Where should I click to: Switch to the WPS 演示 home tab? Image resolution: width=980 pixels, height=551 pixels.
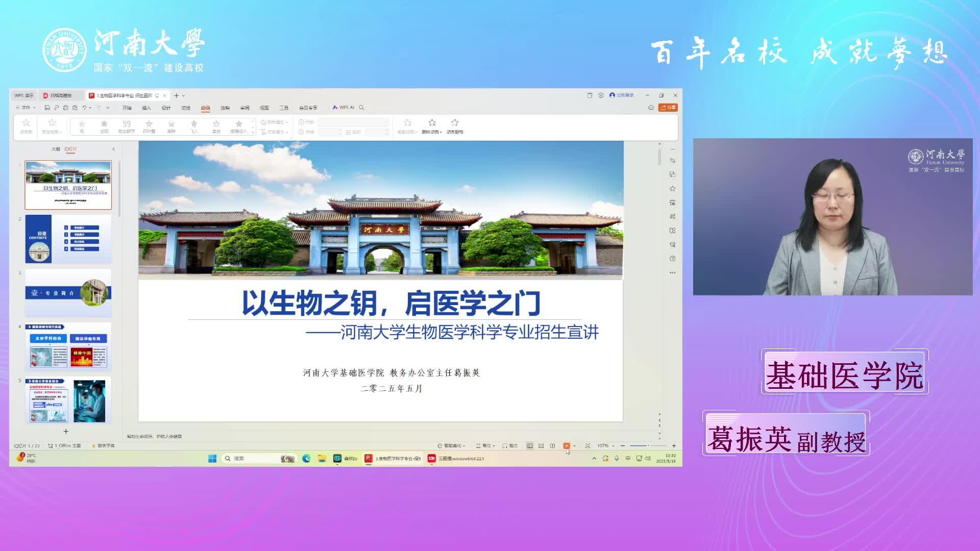(23, 95)
